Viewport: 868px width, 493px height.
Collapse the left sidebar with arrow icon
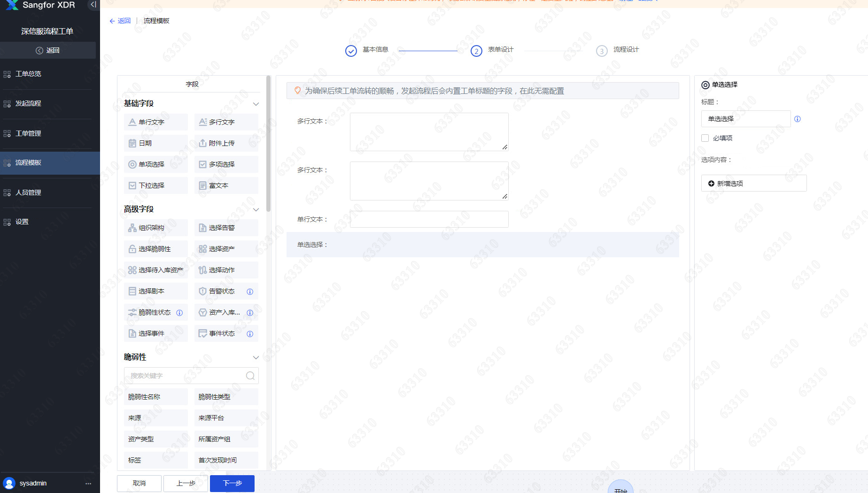point(93,5)
